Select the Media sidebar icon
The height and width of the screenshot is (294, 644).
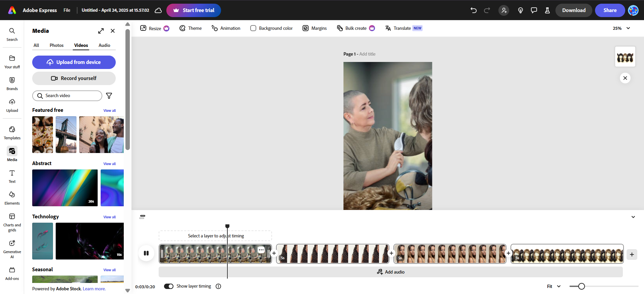point(12,154)
